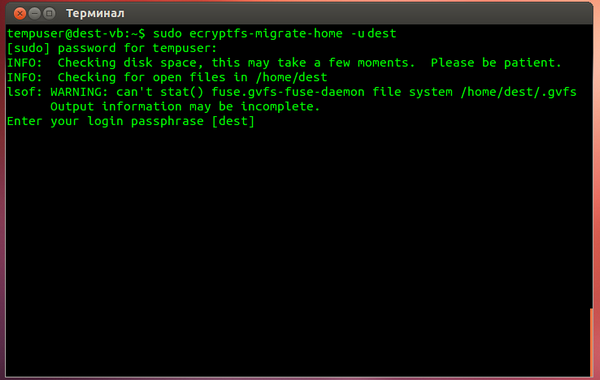This screenshot has height=380, width=600.
Task: Click the Терминал title bar text
Action: pyautogui.click(x=95, y=13)
